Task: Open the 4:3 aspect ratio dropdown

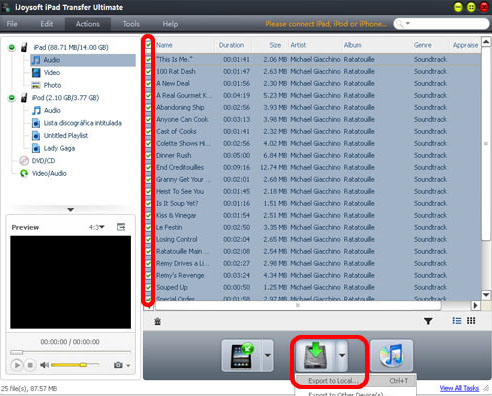Action: [x=97, y=227]
